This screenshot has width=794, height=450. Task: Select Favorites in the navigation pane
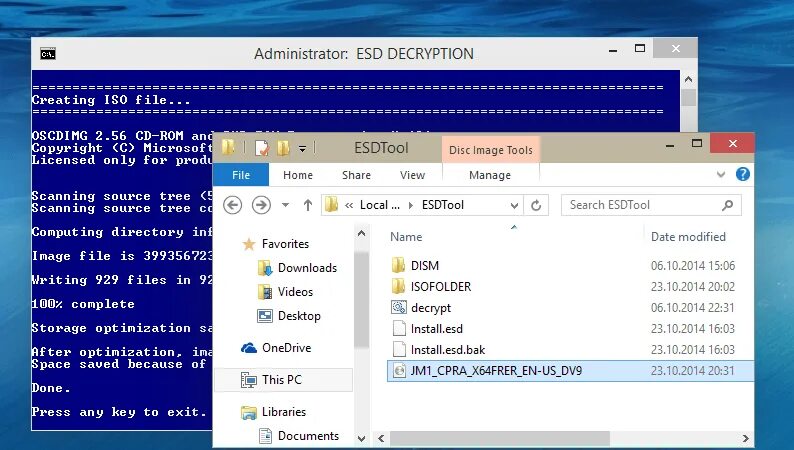285,244
